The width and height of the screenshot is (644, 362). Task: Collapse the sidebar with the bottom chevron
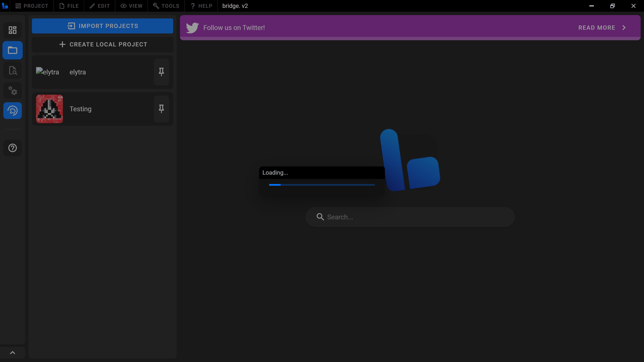(x=13, y=352)
